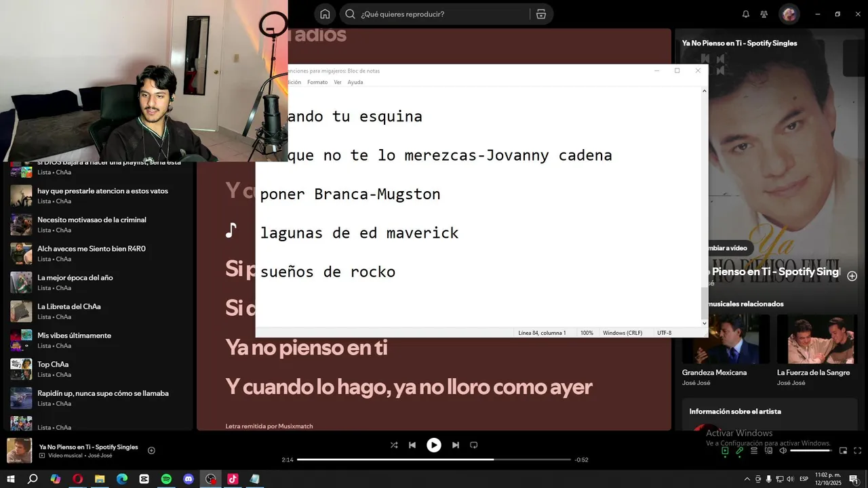
Task: Click 'UTF-8' encoding in Notepad status bar
Action: (665, 333)
